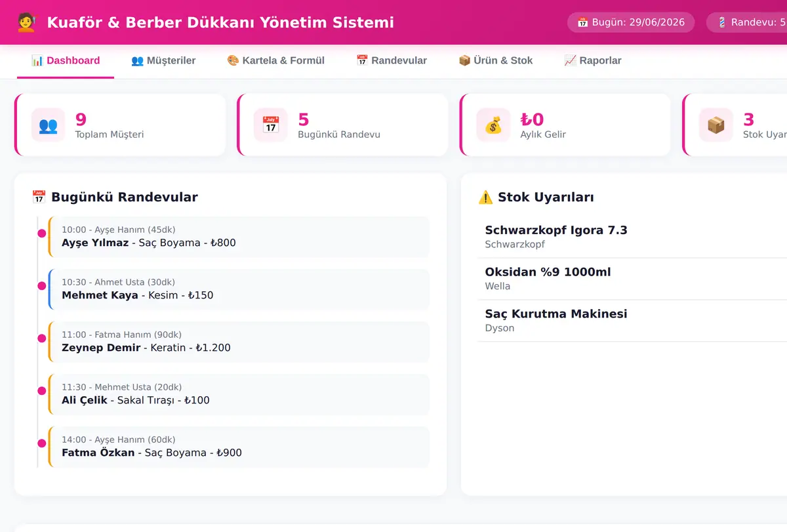Image resolution: width=787 pixels, height=532 pixels.
Task: Click the Toplam Müşteri stat card label
Action: (x=110, y=134)
